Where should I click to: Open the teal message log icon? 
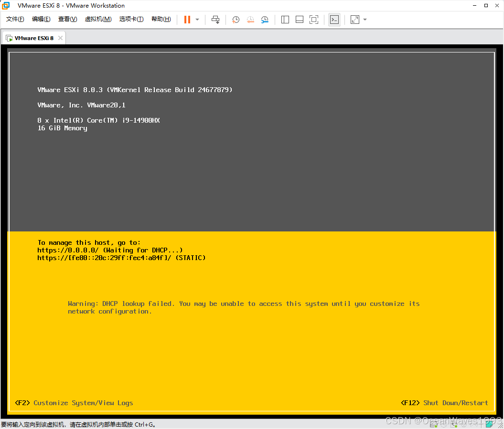pos(489,424)
